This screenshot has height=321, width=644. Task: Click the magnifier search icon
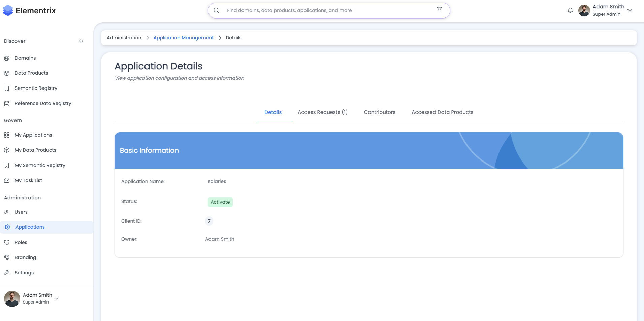(217, 10)
